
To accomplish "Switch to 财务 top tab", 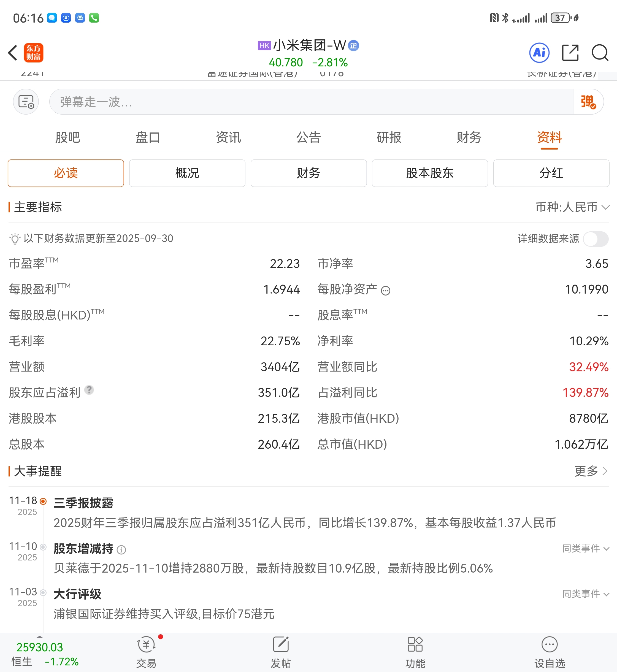I will pyautogui.click(x=469, y=137).
